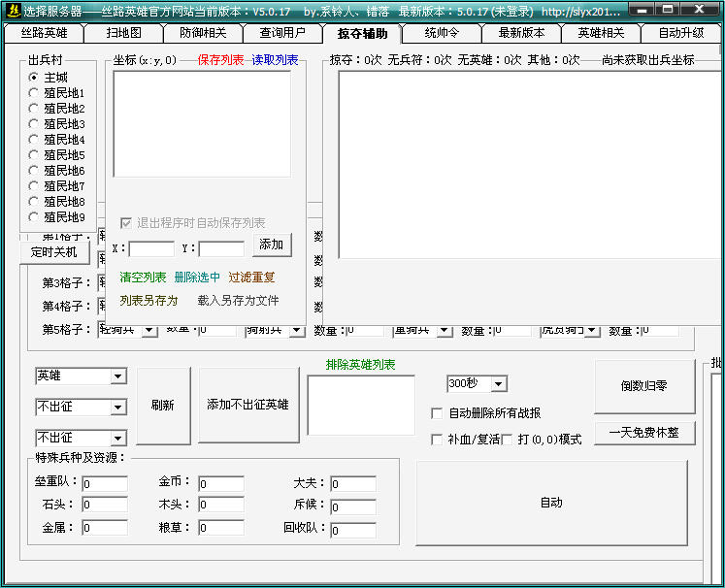Expand the 300秒 interval dropdown
The height and width of the screenshot is (588, 725).
pyautogui.click(x=498, y=384)
